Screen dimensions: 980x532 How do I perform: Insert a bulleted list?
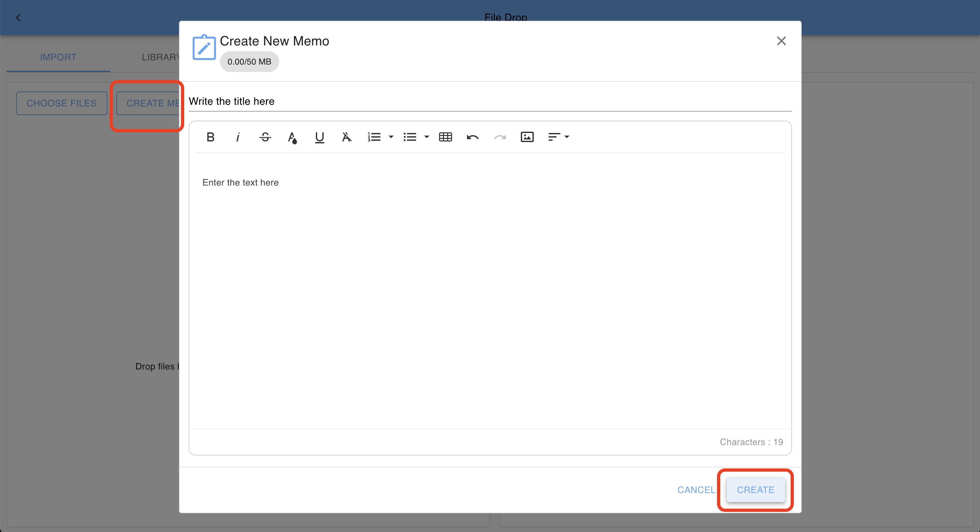click(410, 137)
